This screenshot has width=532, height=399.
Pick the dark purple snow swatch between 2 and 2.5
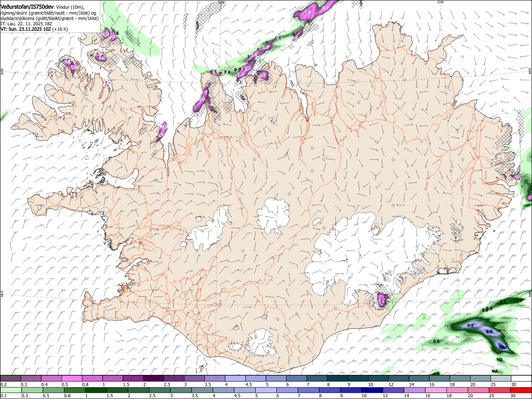pos(153,379)
